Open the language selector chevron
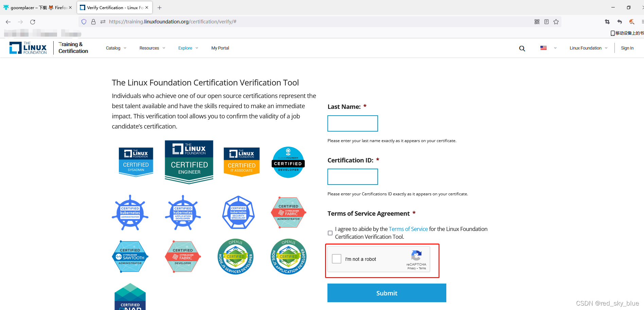The width and height of the screenshot is (644, 310). pos(555,48)
